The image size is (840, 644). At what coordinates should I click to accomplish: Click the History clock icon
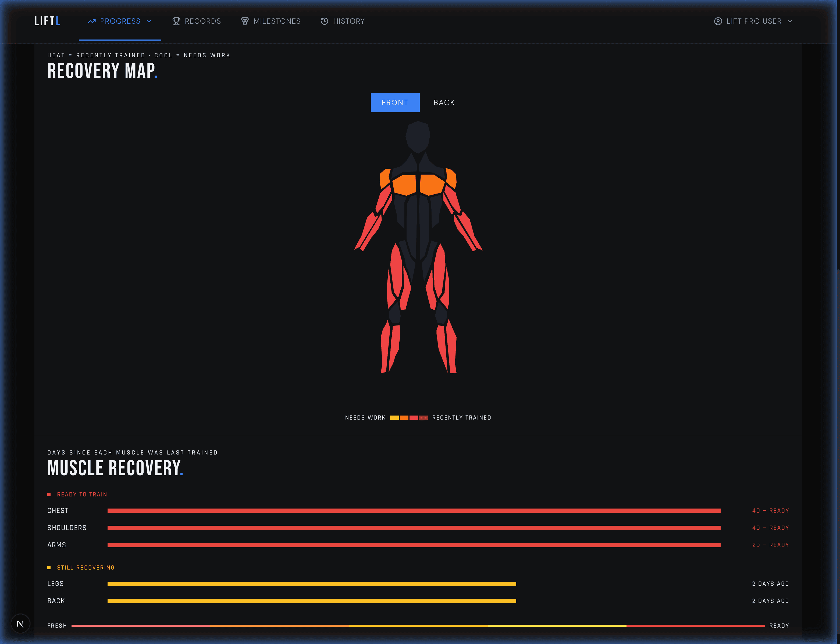pos(324,22)
